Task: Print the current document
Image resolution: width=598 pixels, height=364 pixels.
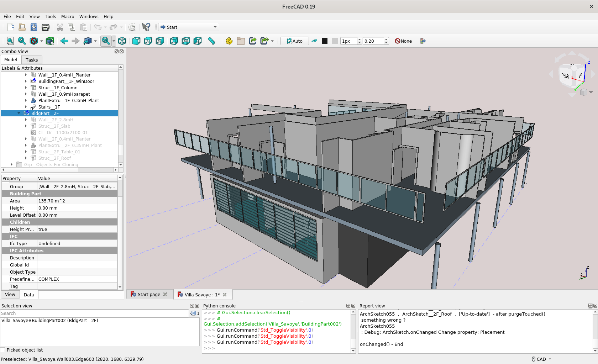Action: pyautogui.click(x=46, y=27)
